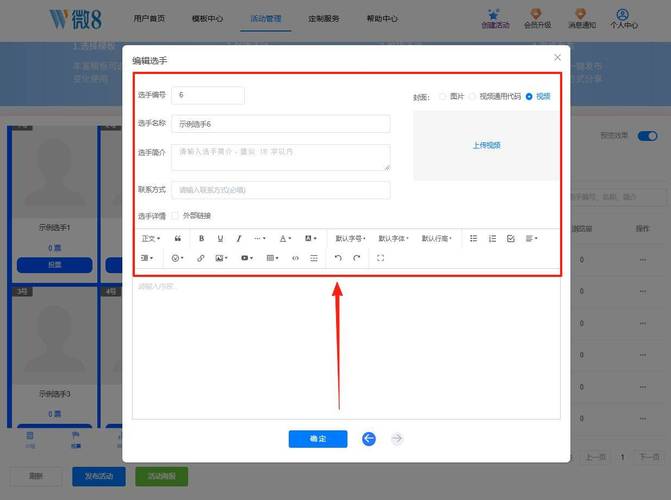The image size is (671, 500).
Task: Click the 联系方式 contact input field
Action: 280,190
